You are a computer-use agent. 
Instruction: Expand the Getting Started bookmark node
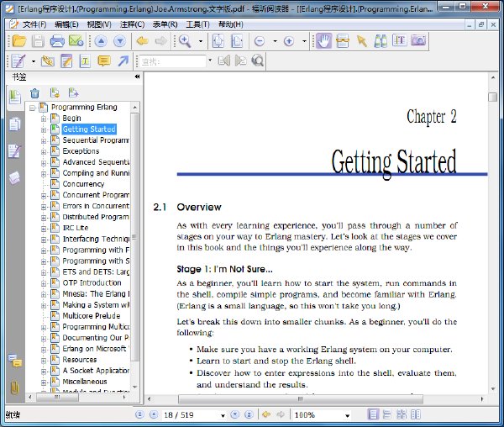[44, 130]
